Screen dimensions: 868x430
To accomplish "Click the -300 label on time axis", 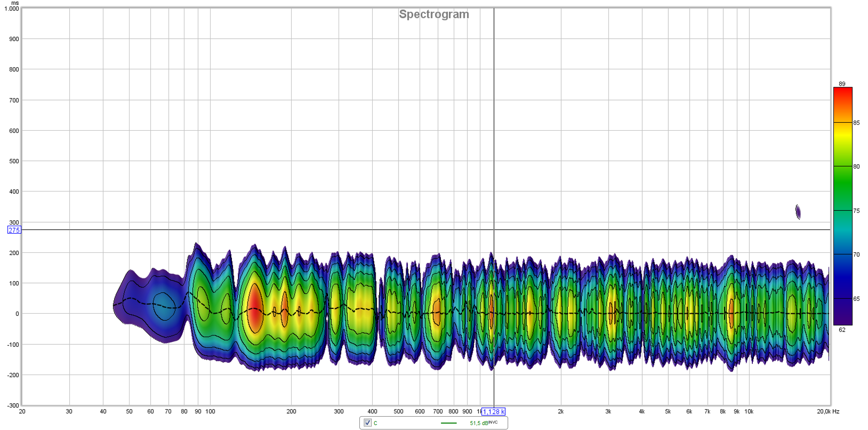I will pyautogui.click(x=12, y=405).
